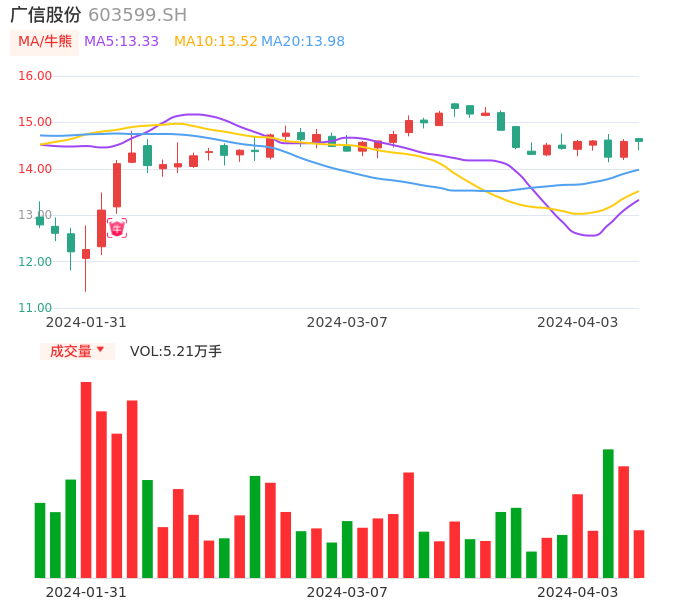Expand the 成交量 indicator dropdown
The image size is (686, 606).
point(77,351)
